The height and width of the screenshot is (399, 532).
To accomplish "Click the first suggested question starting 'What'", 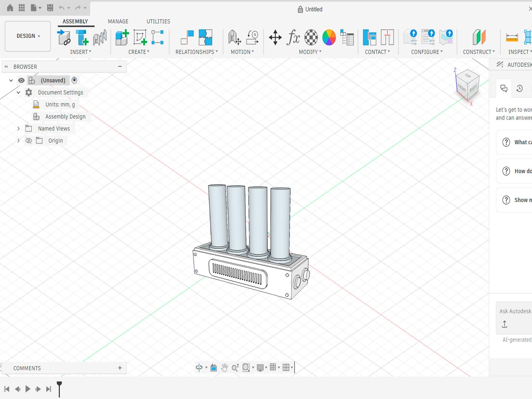I will pos(514,142).
